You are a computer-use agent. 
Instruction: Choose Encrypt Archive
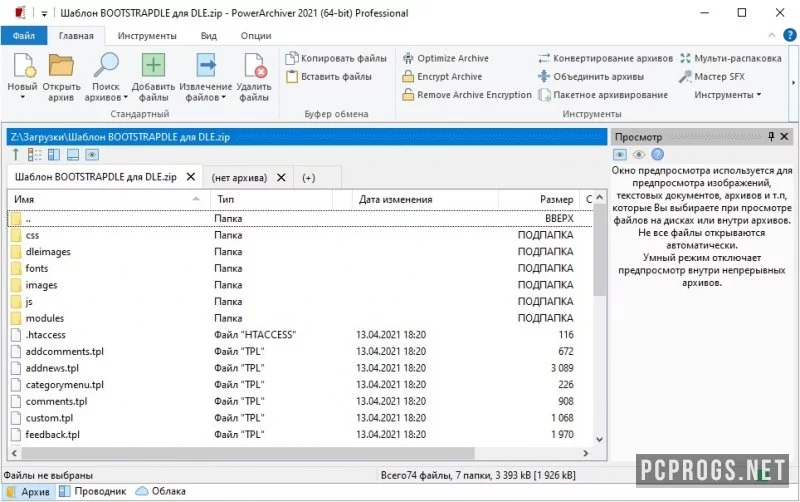[x=442, y=77]
